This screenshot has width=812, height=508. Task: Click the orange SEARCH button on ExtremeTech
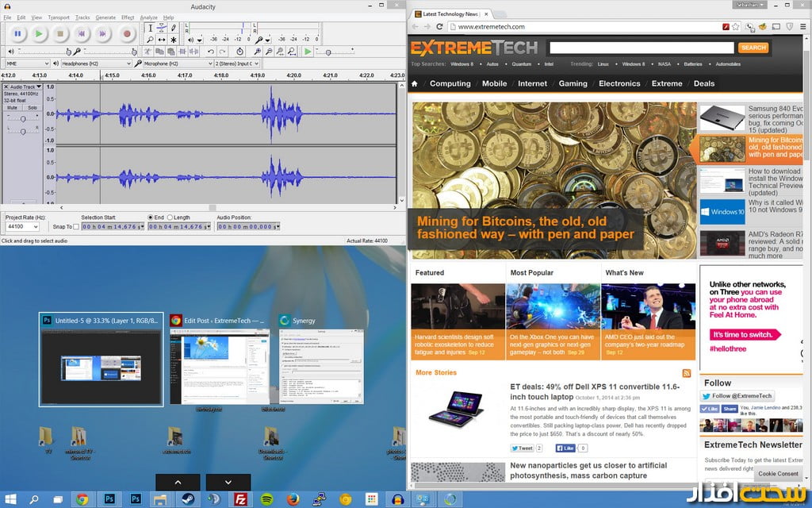(x=753, y=48)
